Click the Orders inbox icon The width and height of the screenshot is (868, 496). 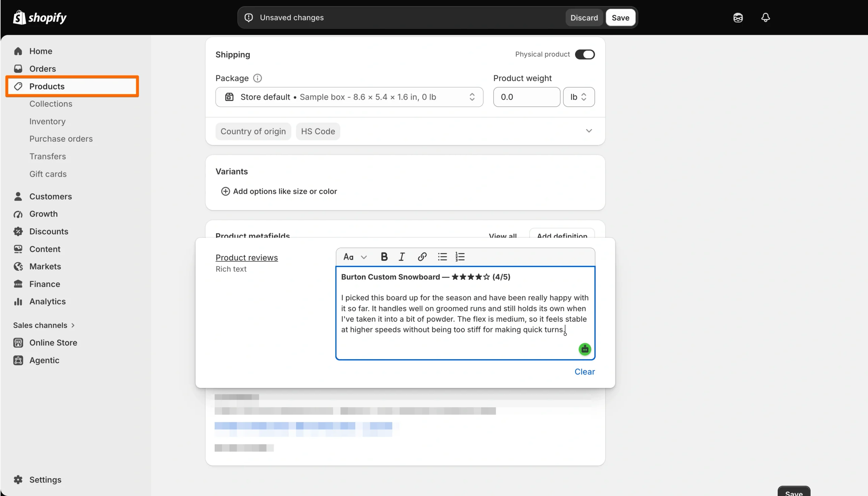[18, 68]
